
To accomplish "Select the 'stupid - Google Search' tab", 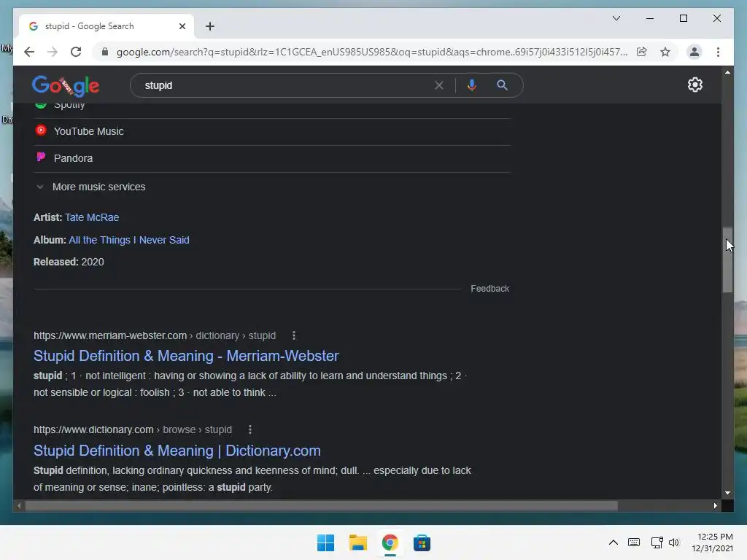I will [x=107, y=26].
